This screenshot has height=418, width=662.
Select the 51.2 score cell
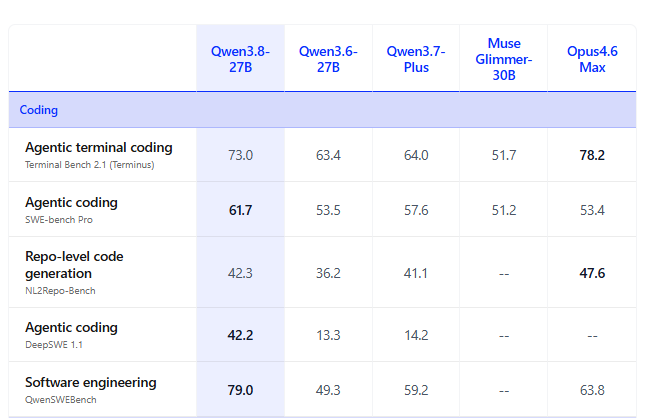[x=504, y=210]
